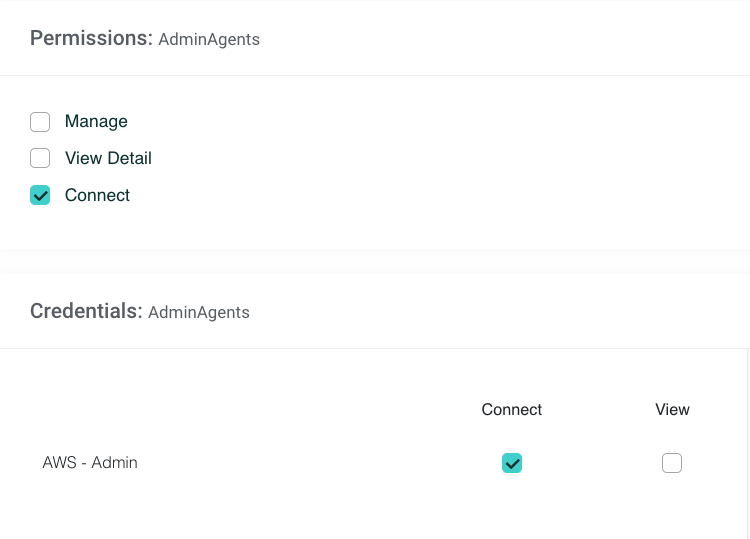The image size is (750, 539).
Task: Click the Credentials section heading
Action: click(86, 311)
